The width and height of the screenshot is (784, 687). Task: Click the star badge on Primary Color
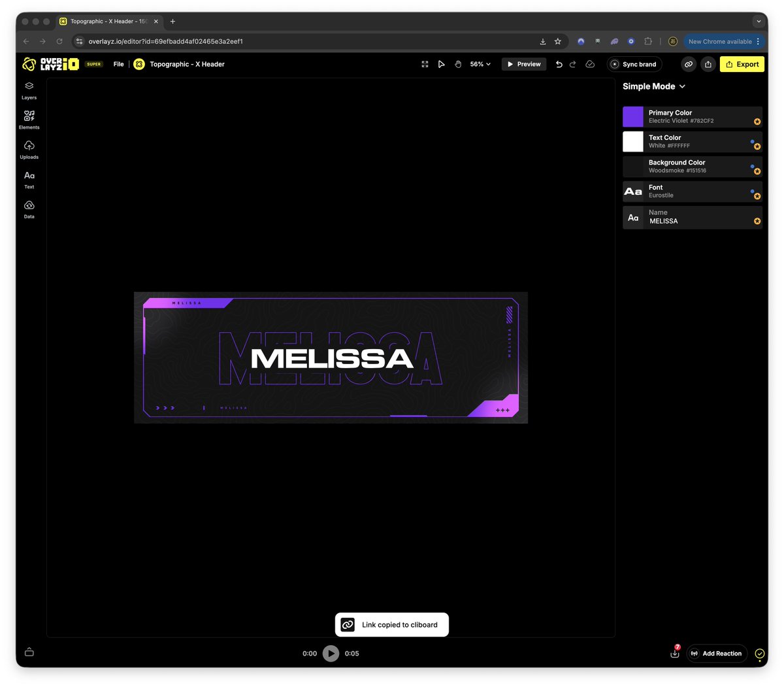[x=757, y=122]
